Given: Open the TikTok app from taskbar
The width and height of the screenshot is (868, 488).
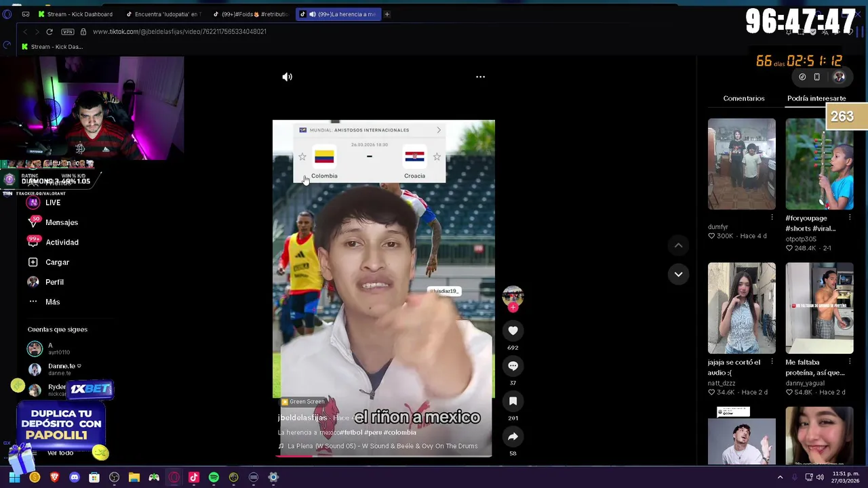Looking at the screenshot, I should tap(194, 478).
